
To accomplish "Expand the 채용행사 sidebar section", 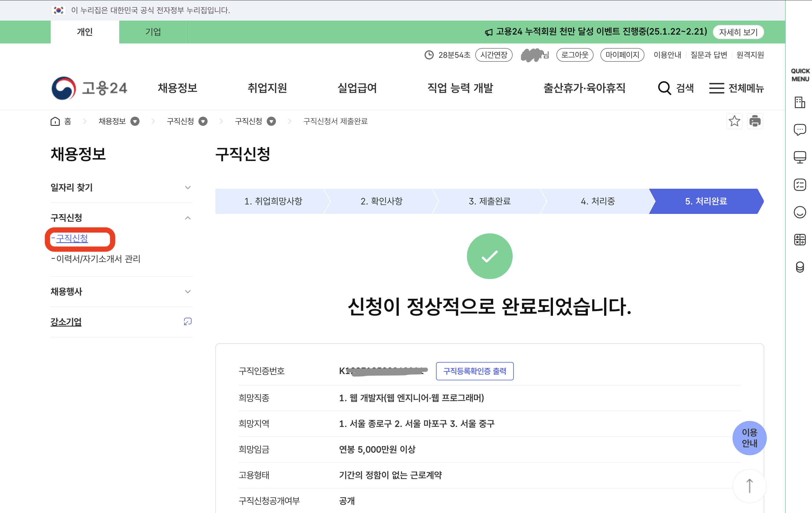I will [188, 291].
